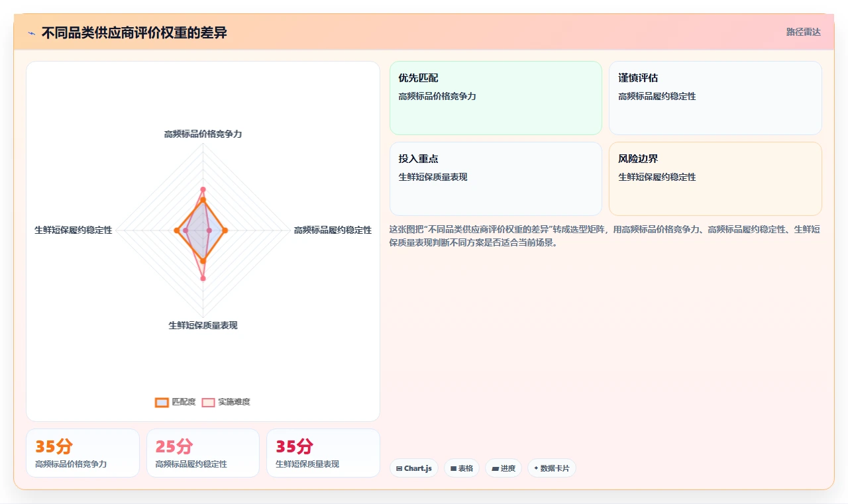Screen dimensions: 848x504
Task: Toggle the 匹配度 legend series
Action: click(176, 402)
